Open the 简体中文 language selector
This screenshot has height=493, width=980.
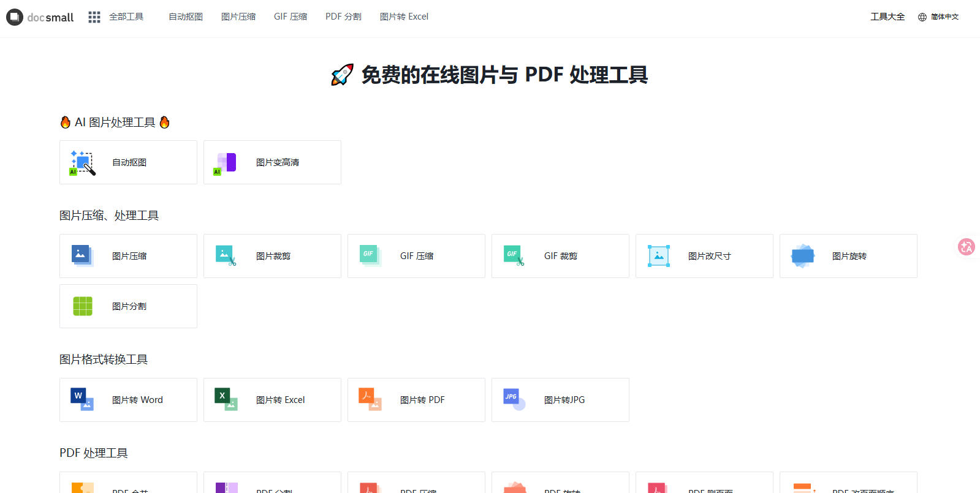(944, 17)
